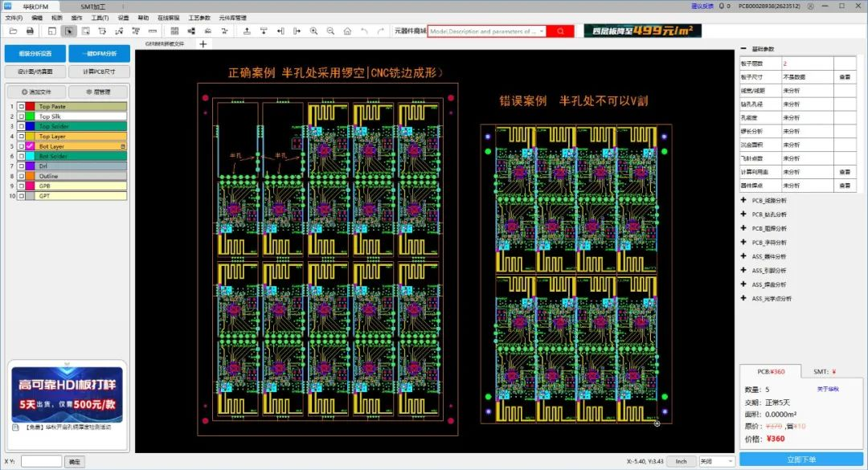Choose the zoom in magnifier tool

[x=313, y=31]
